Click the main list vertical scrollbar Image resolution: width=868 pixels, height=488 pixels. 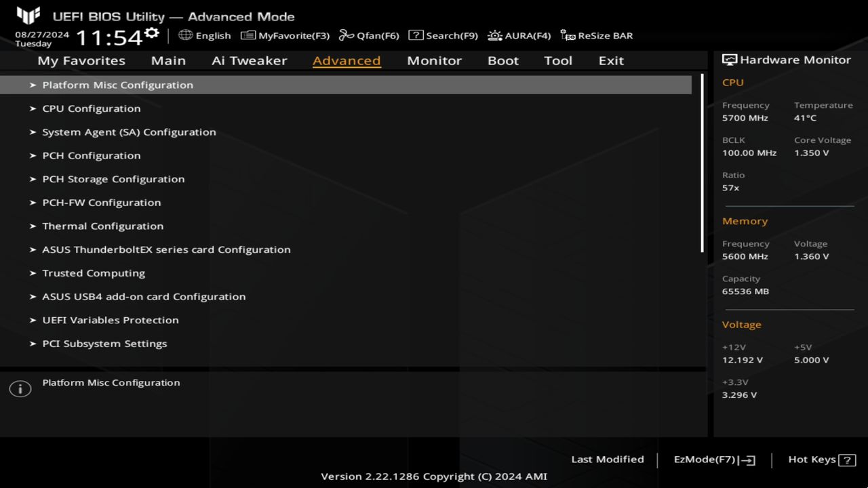point(702,163)
